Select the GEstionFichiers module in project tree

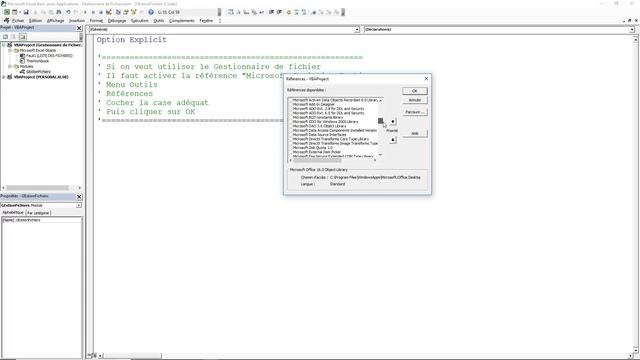(38, 71)
